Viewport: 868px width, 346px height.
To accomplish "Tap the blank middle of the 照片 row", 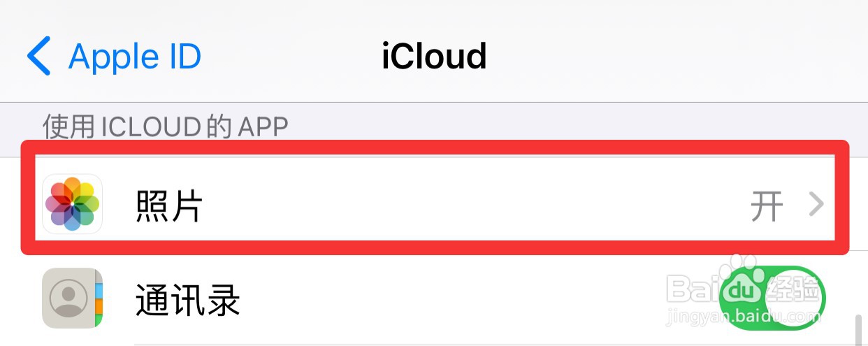I will pyautogui.click(x=475, y=205).
